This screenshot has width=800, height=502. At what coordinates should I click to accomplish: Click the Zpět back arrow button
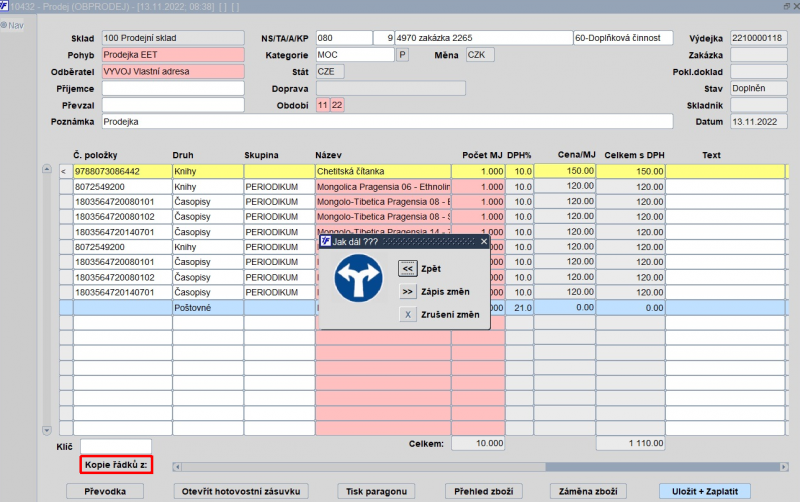(x=407, y=268)
